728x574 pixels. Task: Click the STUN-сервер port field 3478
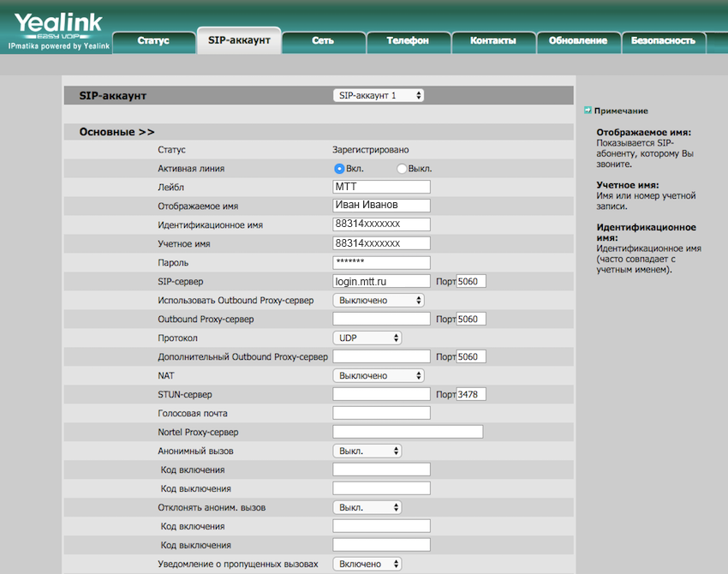tap(471, 395)
